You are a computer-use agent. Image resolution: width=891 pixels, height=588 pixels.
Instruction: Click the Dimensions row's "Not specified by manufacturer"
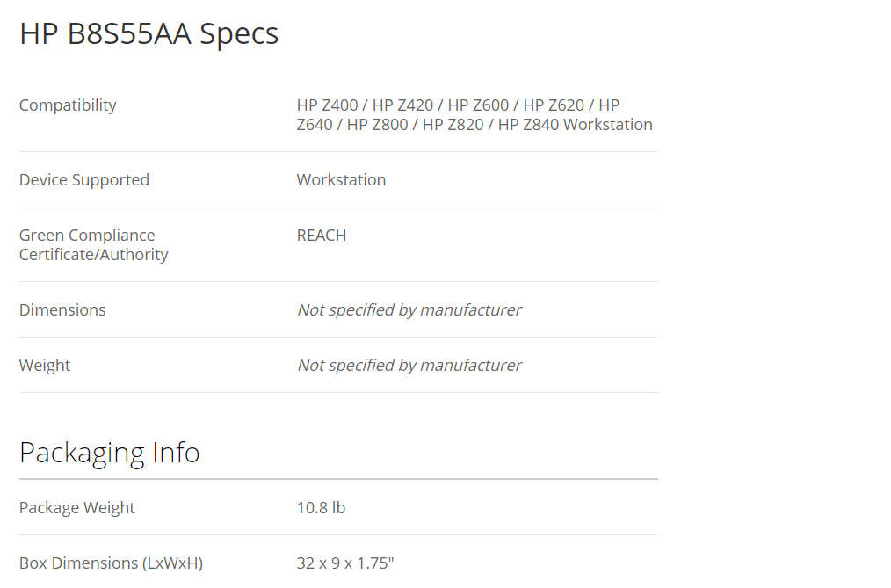pos(409,310)
